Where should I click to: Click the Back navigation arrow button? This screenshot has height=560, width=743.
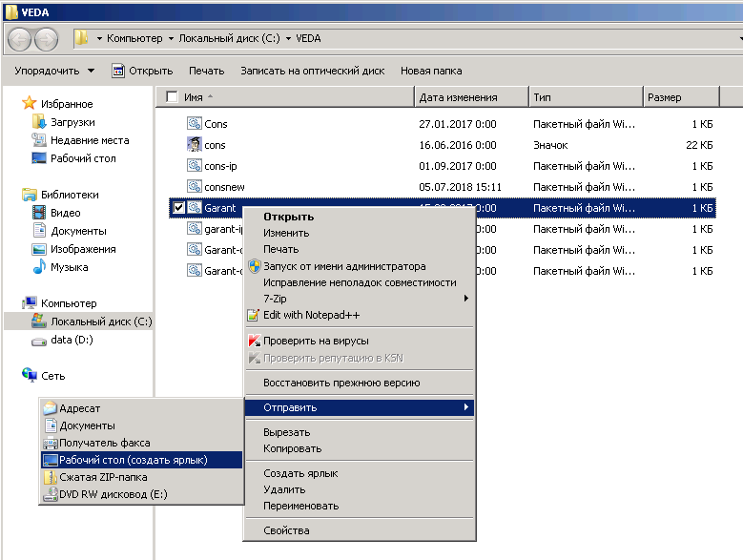point(20,39)
